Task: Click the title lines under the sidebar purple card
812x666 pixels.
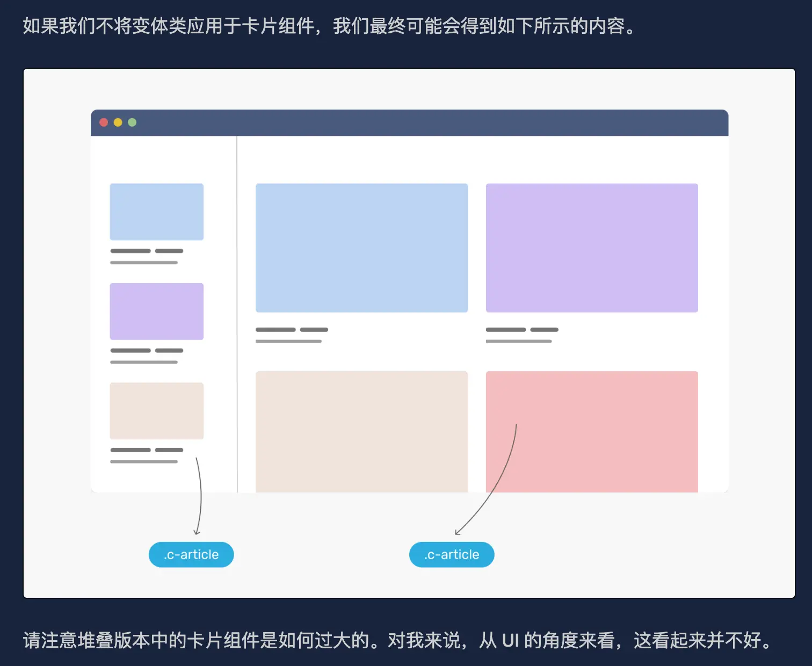Action: [x=147, y=351]
